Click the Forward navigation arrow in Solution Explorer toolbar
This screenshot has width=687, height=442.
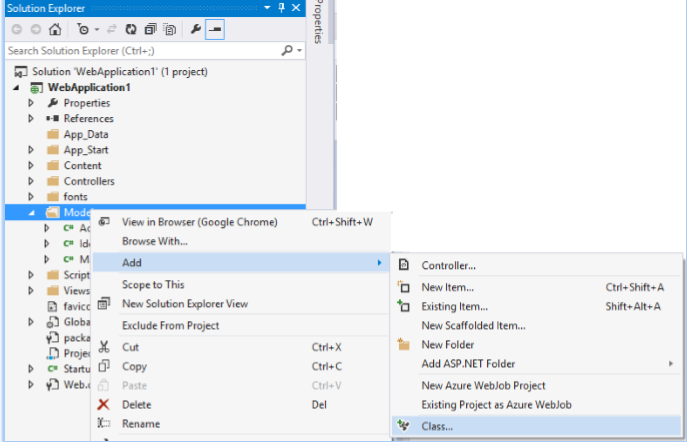tap(36, 29)
